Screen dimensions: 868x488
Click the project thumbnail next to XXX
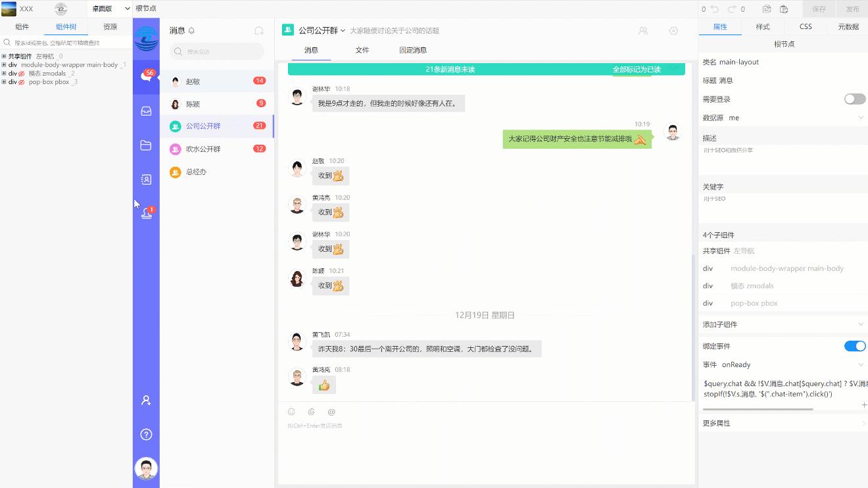pos(9,9)
